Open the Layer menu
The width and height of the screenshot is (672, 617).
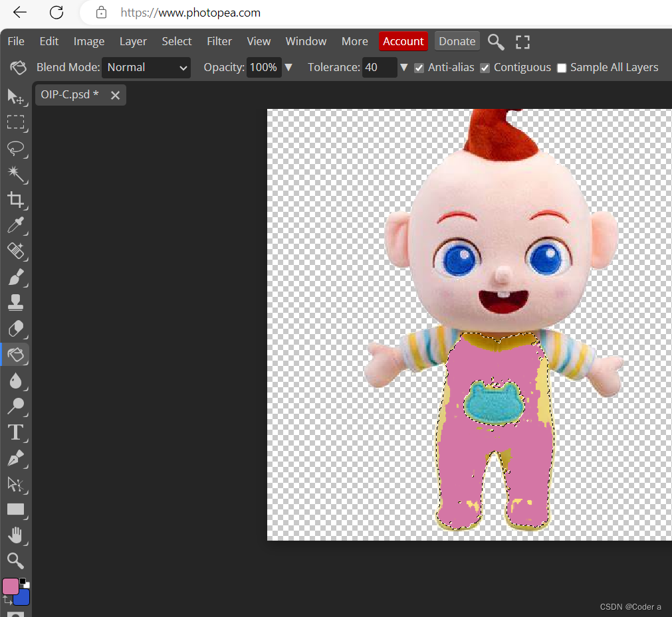tap(133, 41)
